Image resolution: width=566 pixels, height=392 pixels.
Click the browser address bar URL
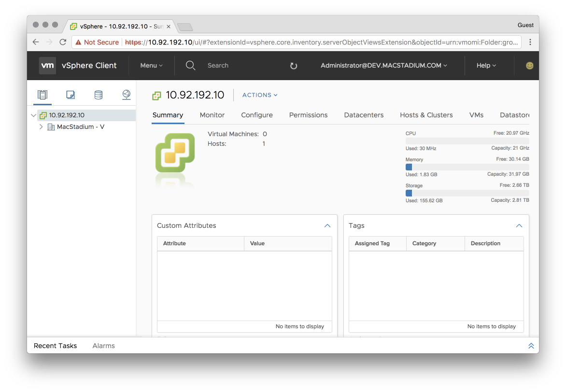(321, 42)
